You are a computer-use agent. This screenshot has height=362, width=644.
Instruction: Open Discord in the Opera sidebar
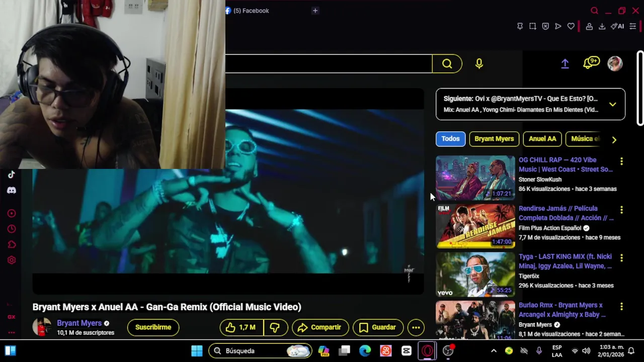tap(12, 191)
